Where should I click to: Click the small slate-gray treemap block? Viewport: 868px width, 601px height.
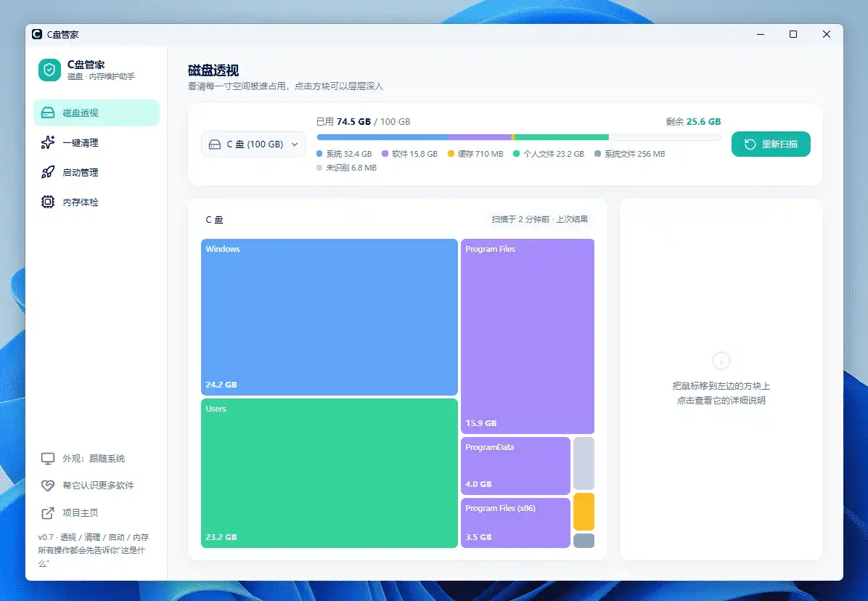point(584,541)
